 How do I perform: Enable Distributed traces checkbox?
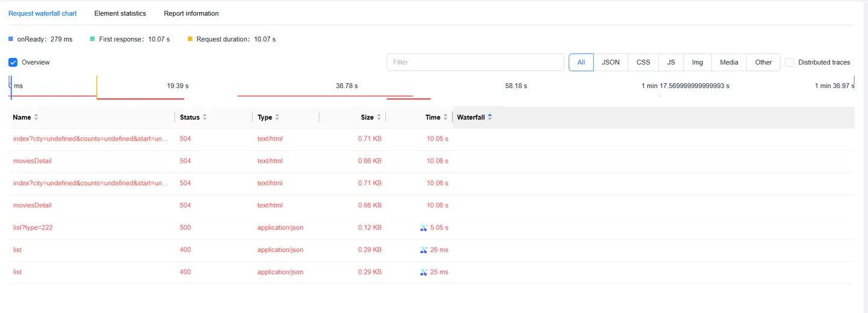pyautogui.click(x=789, y=62)
